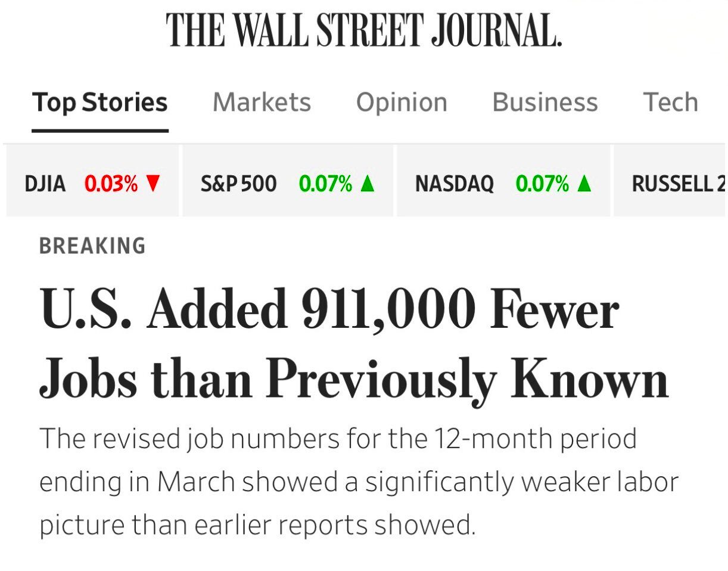Click the NASDAQ 0.07% change value

pos(542,184)
